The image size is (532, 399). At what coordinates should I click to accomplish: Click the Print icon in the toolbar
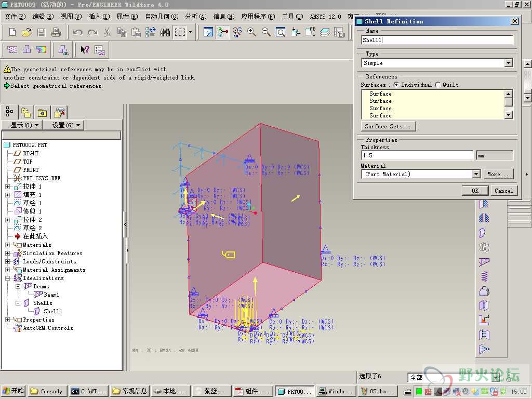[x=56, y=32]
